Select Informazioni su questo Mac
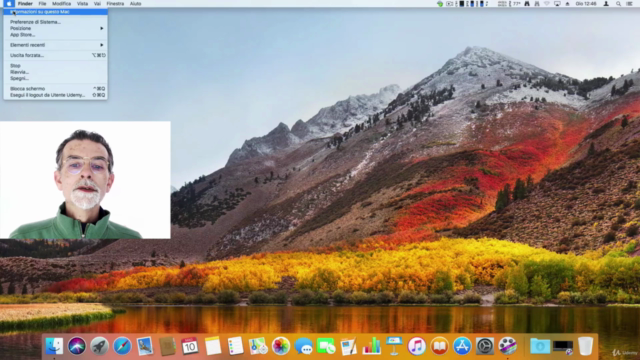 tap(56, 12)
